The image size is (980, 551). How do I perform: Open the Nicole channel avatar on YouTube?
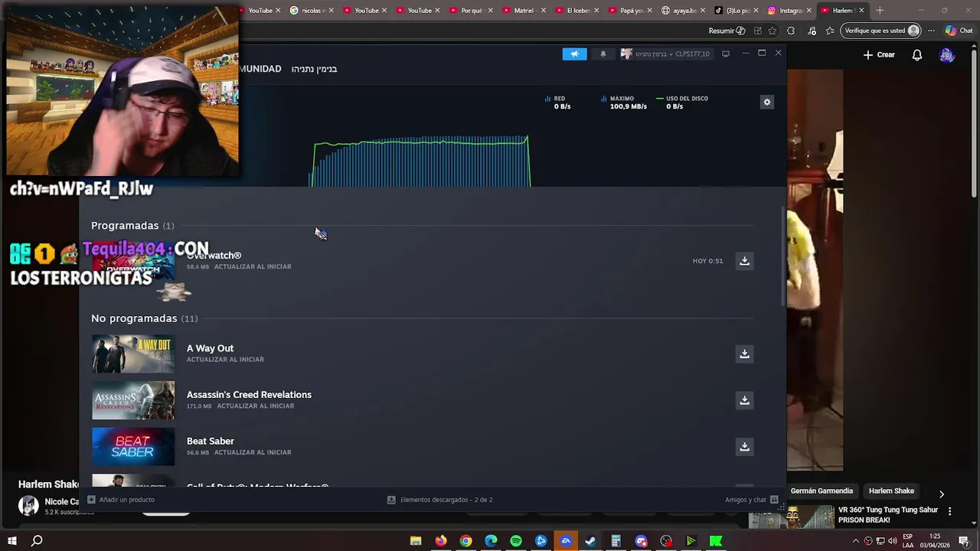point(28,505)
